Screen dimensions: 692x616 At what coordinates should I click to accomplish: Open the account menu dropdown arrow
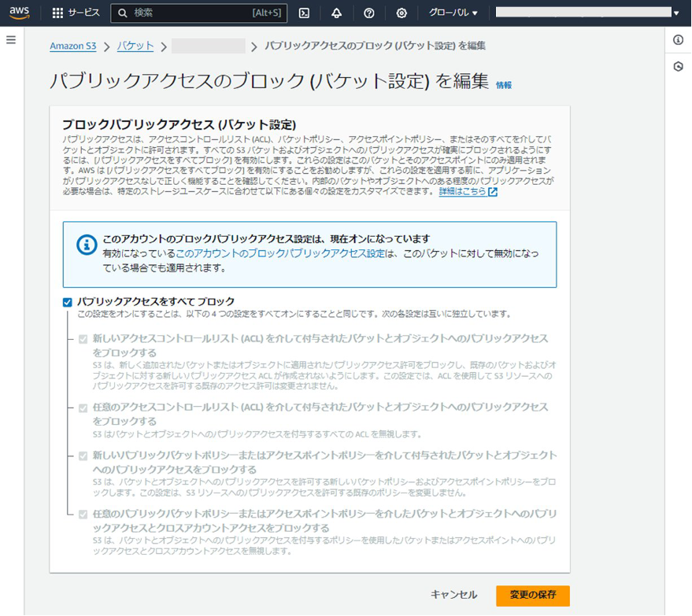[x=676, y=13]
